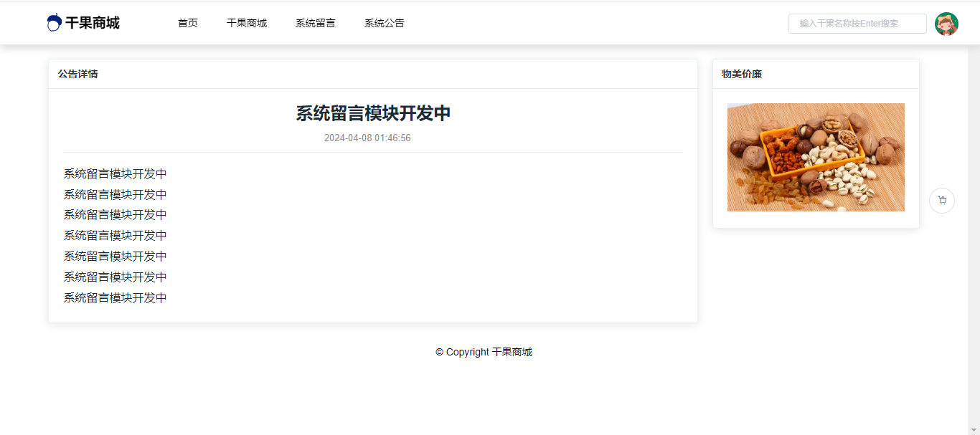Click the dried nuts product image
Image resolution: width=980 pixels, height=435 pixels.
pyautogui.click(x=816, y=157)
